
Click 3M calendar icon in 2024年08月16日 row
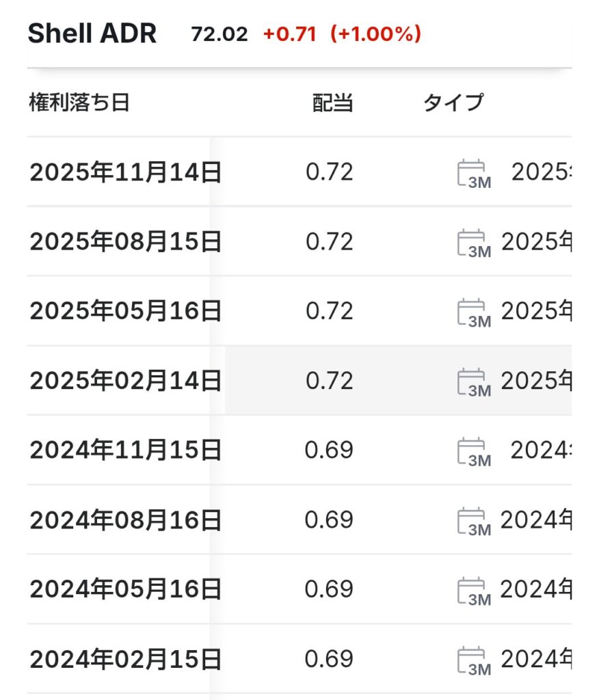[x=473, y=521]
